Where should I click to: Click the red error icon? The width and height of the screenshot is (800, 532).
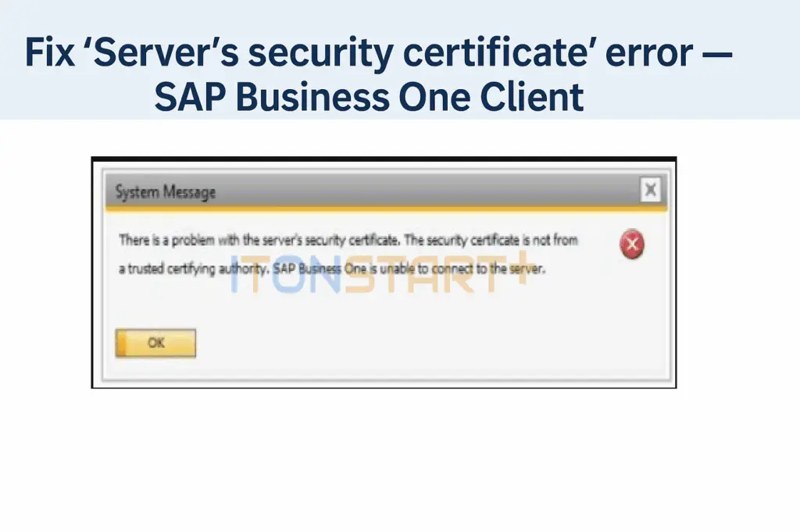(632, 245)
